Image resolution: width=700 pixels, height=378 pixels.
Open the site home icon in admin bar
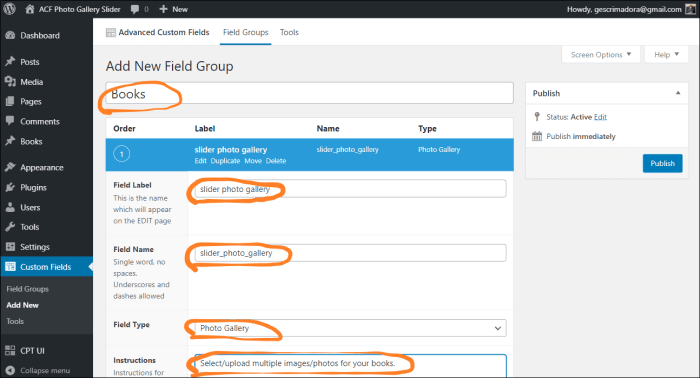(x=29, y=9)
